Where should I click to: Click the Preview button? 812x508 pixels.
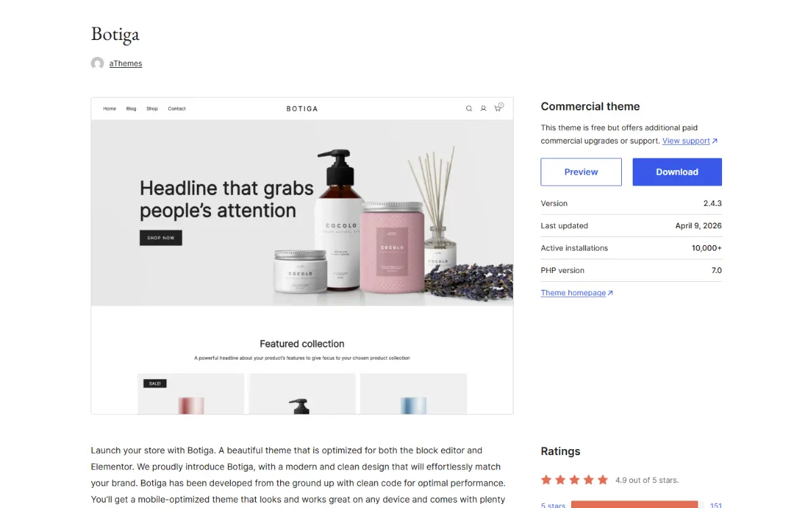coord(581,172)
